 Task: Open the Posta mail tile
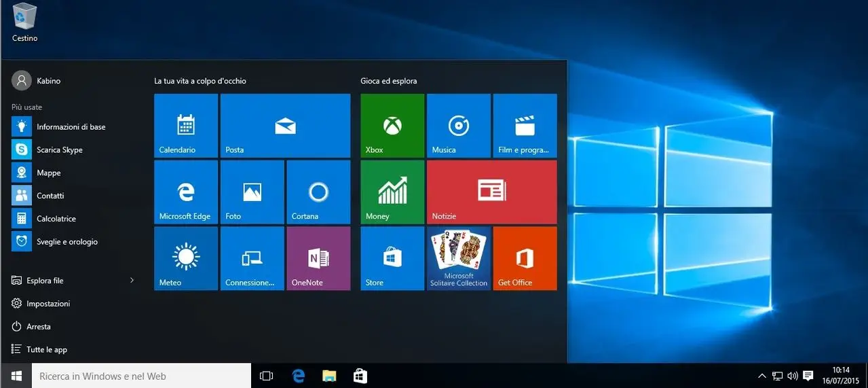(285, 126)
